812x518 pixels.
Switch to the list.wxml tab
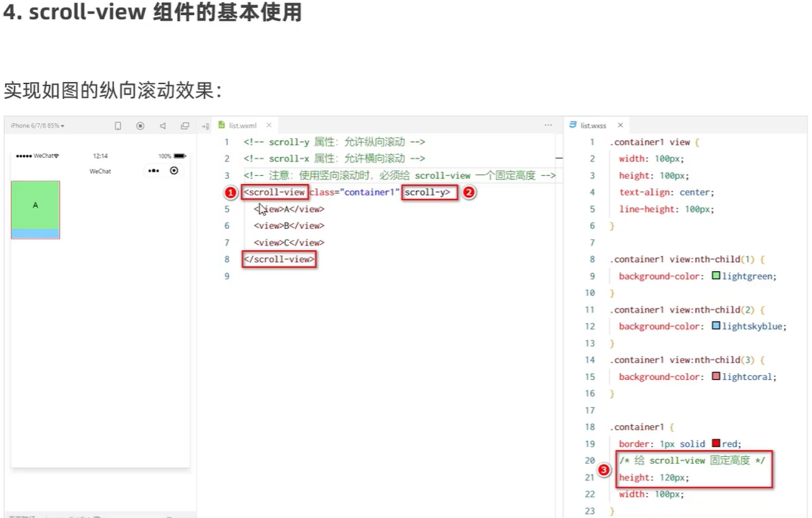(x=242, y=125)
